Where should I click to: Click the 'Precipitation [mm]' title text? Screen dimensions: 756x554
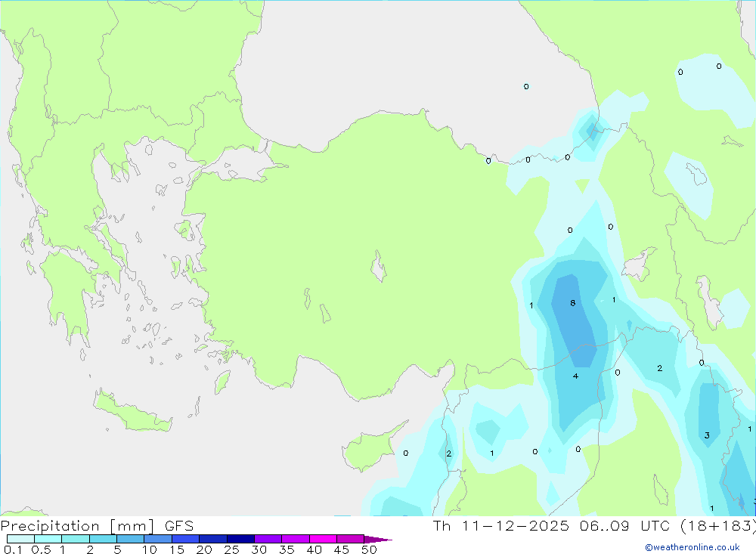pyautogui.click(x=78, y=526)
